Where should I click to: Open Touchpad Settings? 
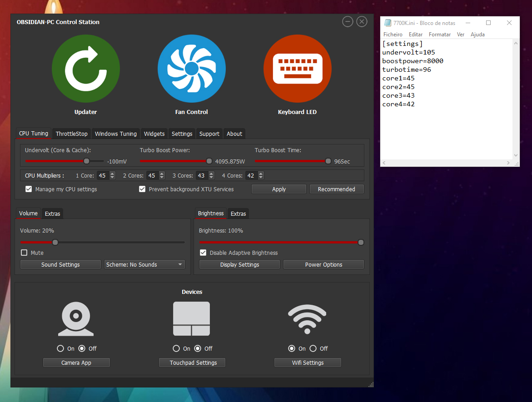tap(192, 362)
